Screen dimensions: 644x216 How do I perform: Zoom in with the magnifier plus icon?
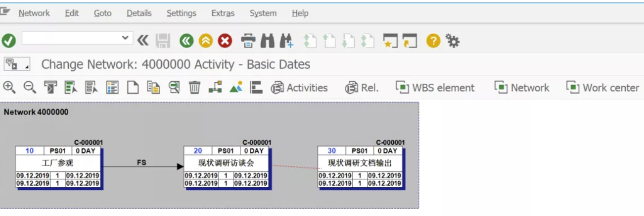point(9,87)
